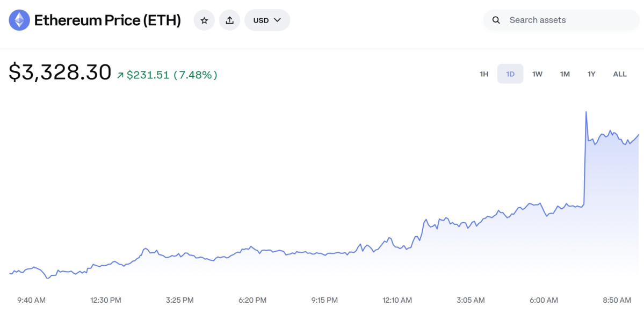Switch chart to the 1H timeframe

tap(484, 74)
